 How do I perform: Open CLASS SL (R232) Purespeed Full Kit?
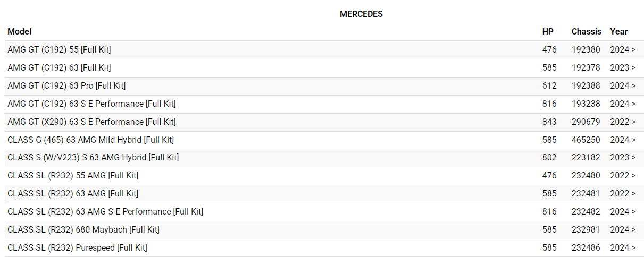coord(77,248)
